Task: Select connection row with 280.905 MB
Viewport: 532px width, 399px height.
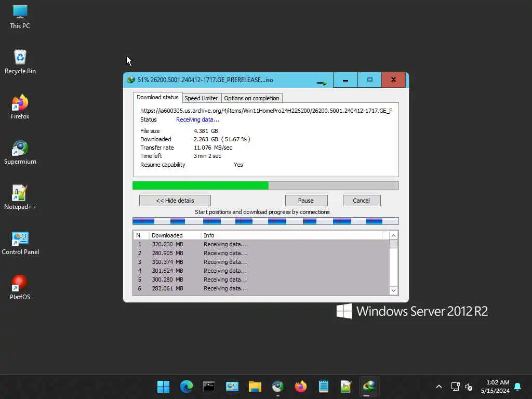Action: point(261,253)
